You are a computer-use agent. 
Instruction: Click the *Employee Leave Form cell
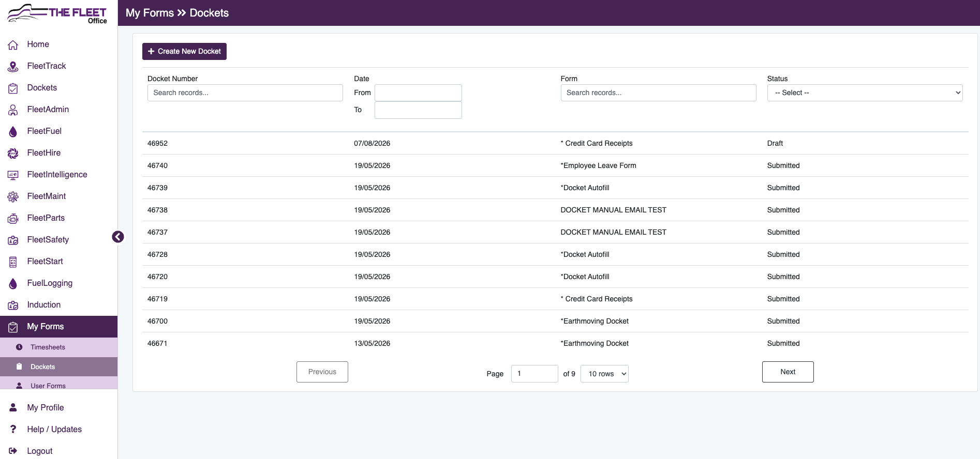598,165
